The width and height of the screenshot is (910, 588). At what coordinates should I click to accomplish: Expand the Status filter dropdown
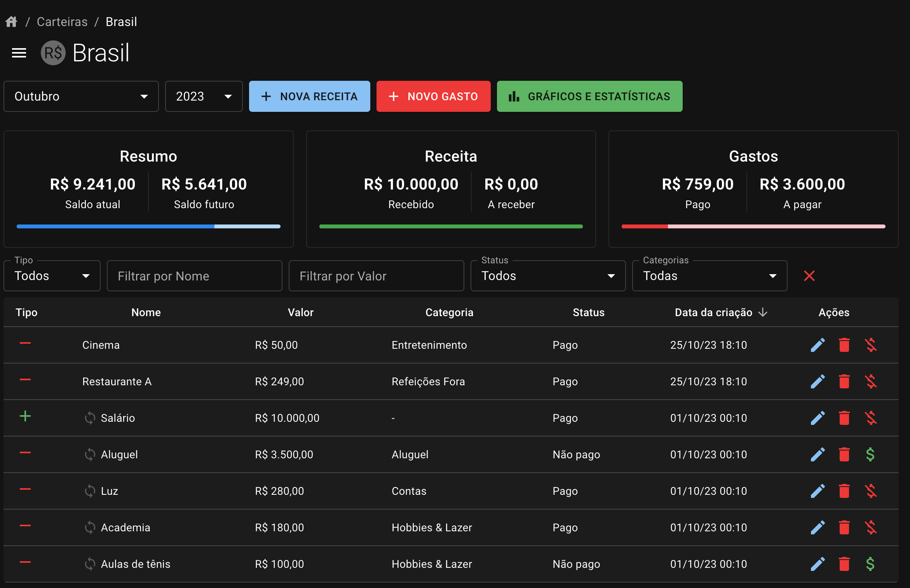tap(548, 276)
